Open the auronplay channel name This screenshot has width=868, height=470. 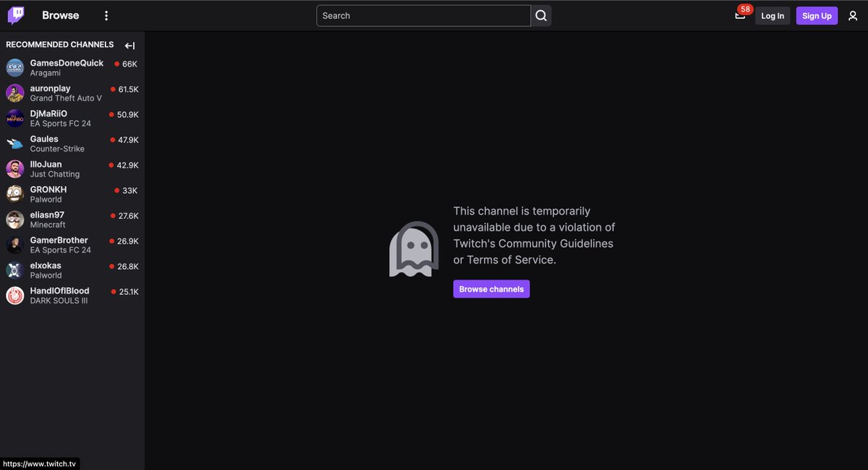point(51,88)
